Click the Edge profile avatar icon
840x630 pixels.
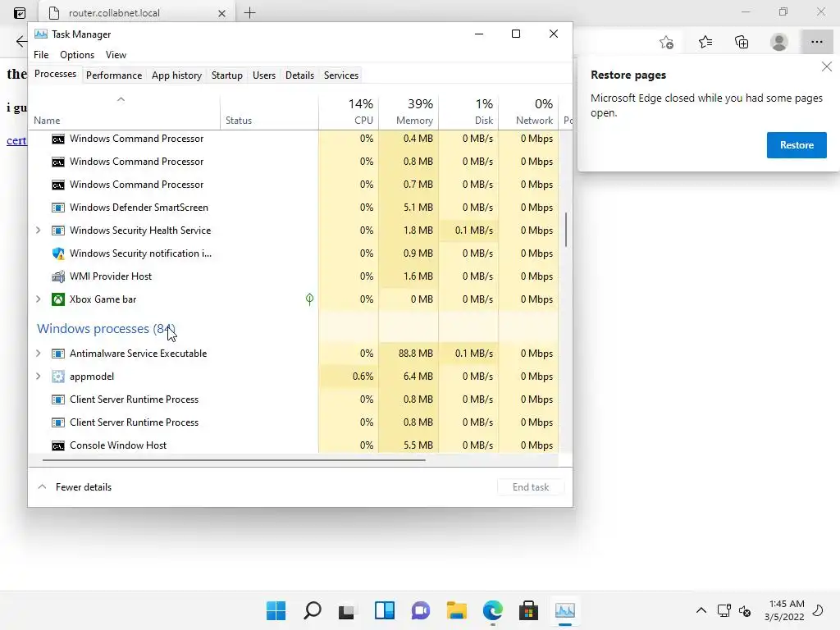pyautogui.click(x=779, y=42)
